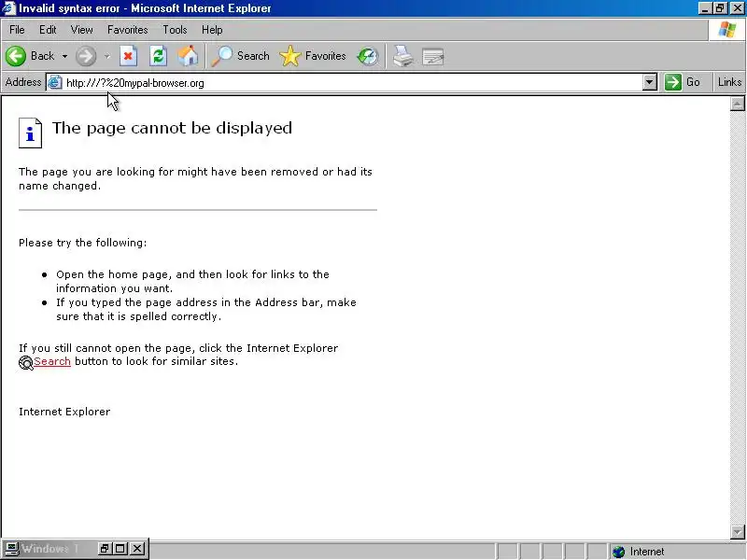Click the Print icon

tap(403, 56)
